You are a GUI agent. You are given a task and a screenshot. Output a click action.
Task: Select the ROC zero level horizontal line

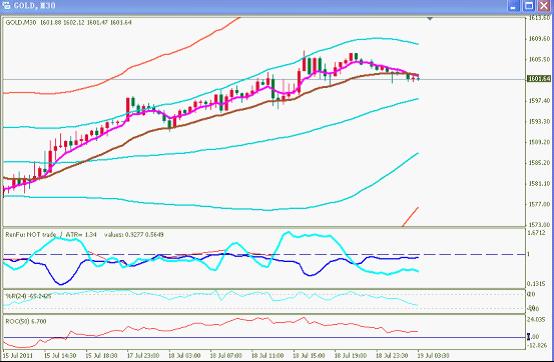[x=264, y=338]
